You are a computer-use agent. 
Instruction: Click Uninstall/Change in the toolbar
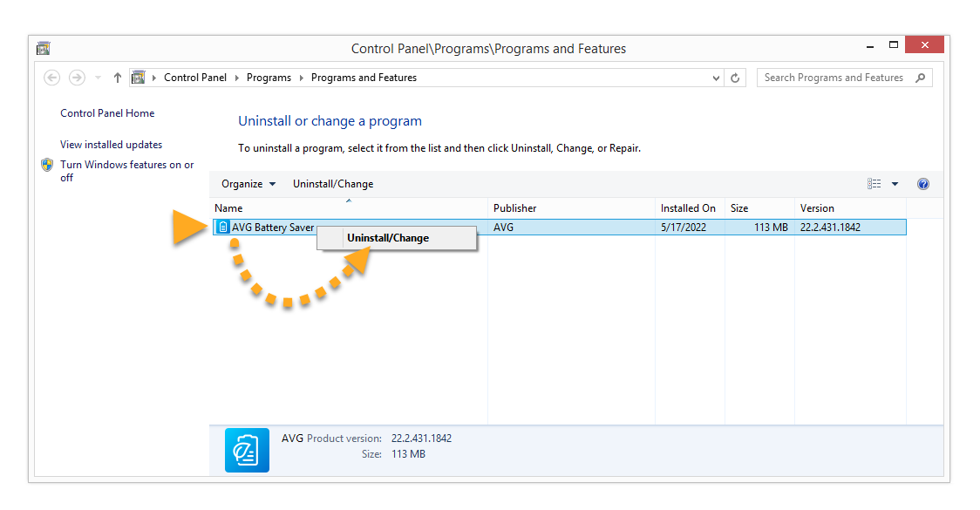click(x=333, y=184)
